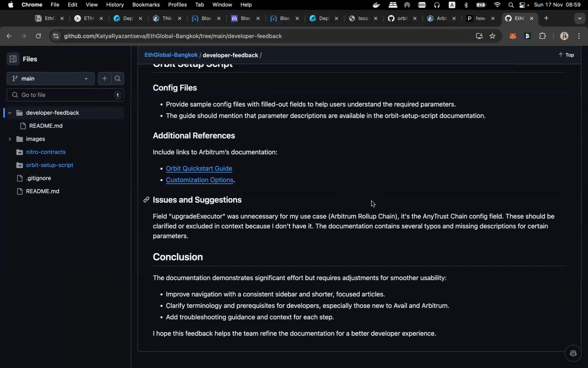View site information icon in address bar

pos(56,36)
